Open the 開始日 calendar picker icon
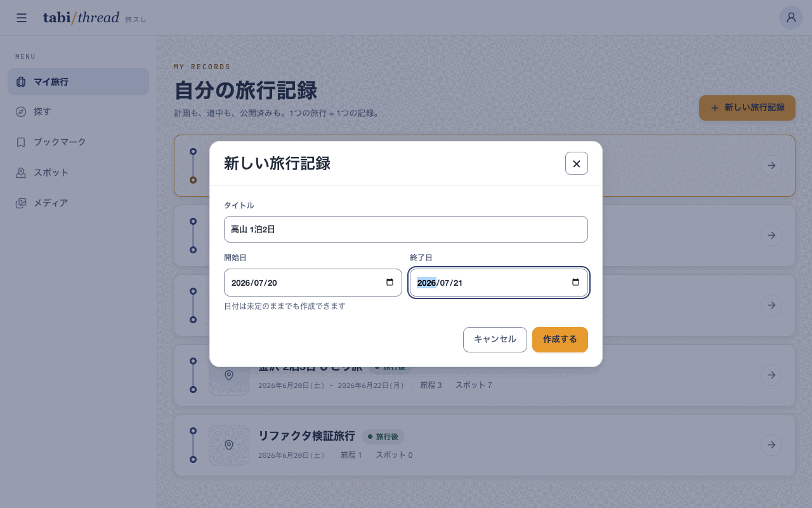 [390, 283]
